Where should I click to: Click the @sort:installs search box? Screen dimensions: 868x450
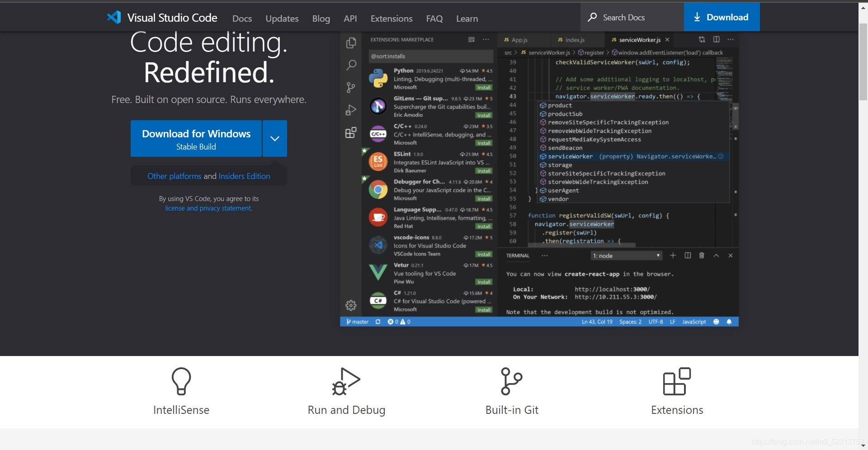click(x=430, y=56)
